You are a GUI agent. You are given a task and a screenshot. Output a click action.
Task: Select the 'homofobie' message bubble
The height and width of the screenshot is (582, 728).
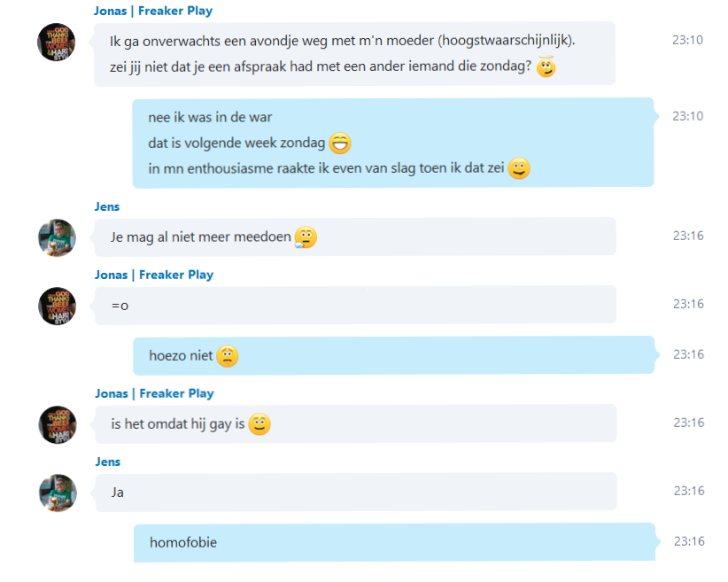pos(395,542)
